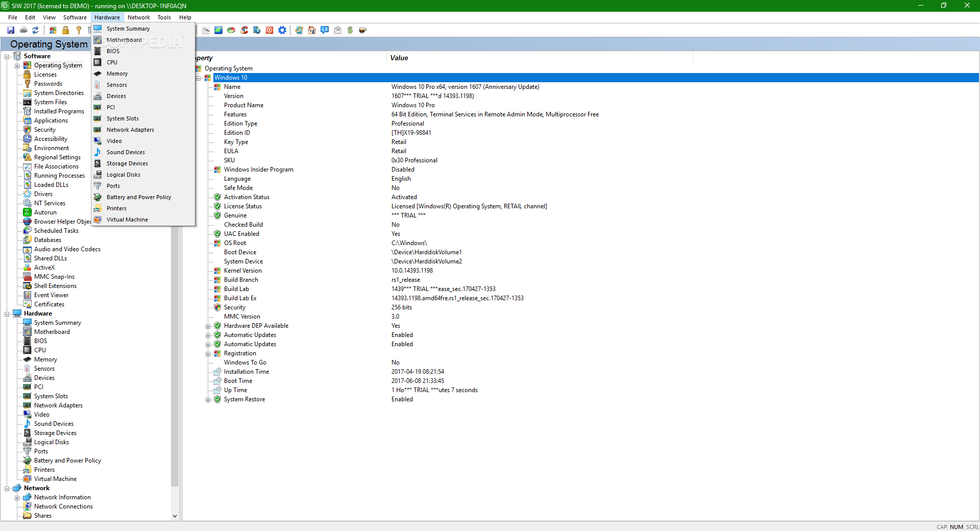Screen dimensions: 980x531
Task: Open the Software menu
Action: pyautogui.click(x=75, y=17)
